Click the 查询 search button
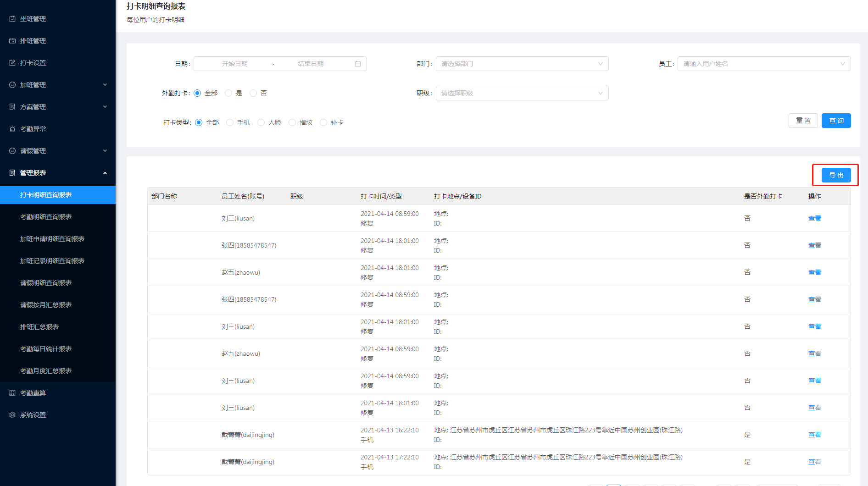 pyautogui.click(x=836, y=121)
